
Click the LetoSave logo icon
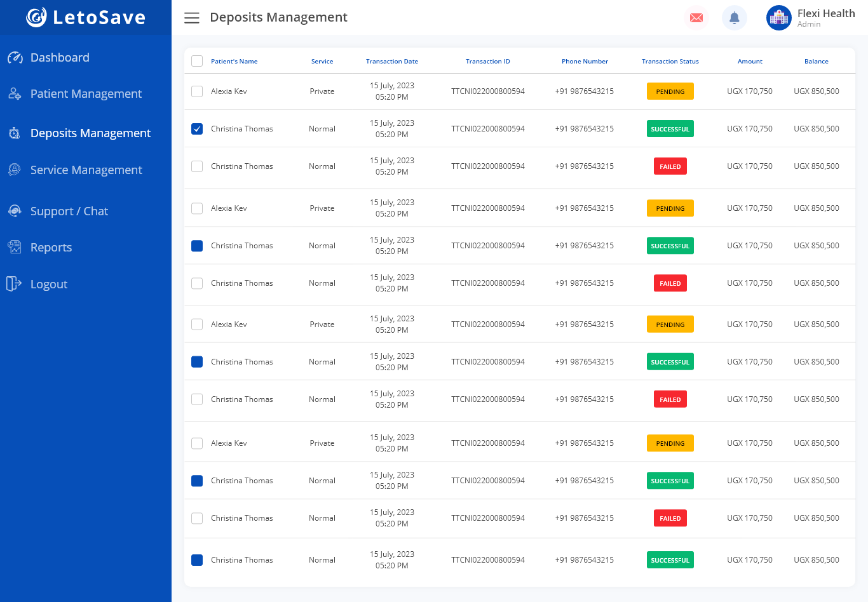pos(36,17)
